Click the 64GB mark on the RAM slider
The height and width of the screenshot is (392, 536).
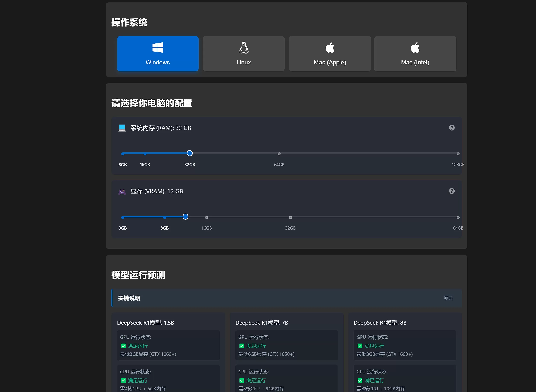coord(279,153)
